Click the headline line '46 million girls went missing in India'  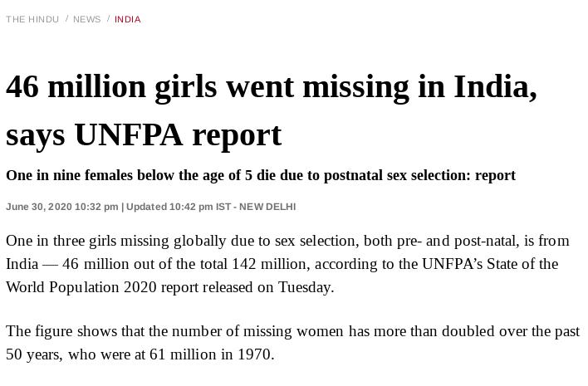click(x=271, y=86)
